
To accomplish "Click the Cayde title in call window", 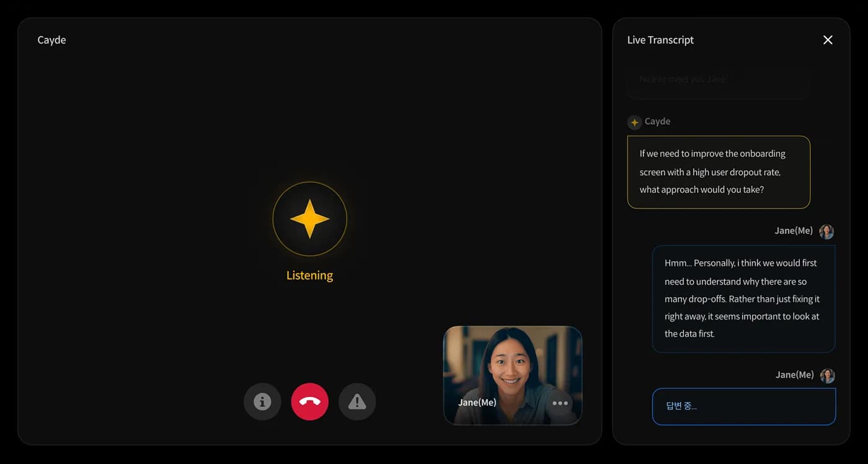I will click(x=51, y=40).
